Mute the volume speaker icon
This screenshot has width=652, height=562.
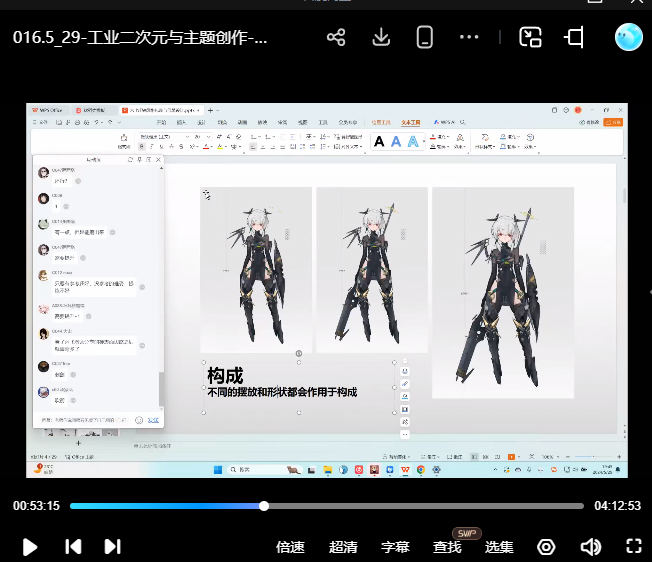coord(590,547)
